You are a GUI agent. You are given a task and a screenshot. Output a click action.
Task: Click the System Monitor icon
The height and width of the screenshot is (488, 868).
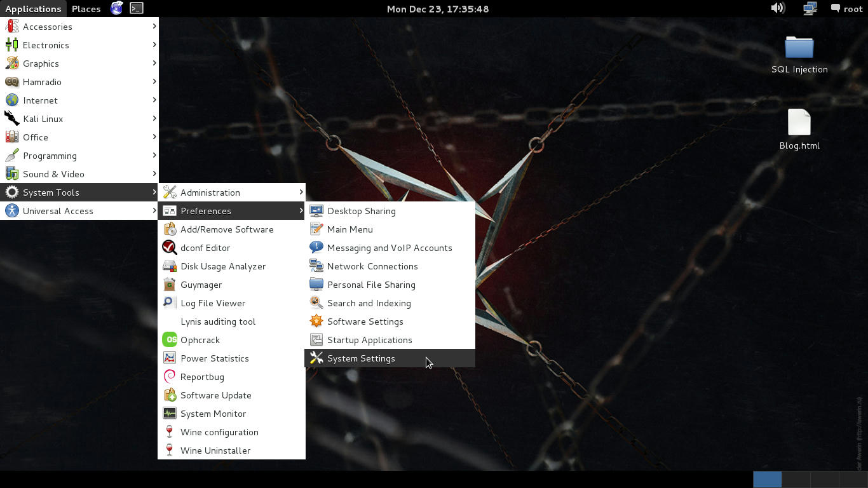point(170,414)
